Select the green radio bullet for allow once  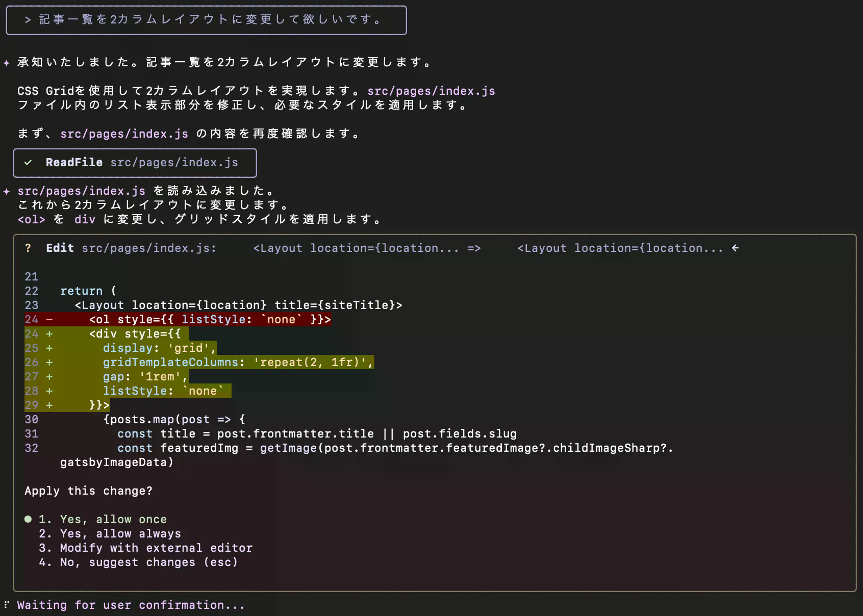tap(28, 519)
